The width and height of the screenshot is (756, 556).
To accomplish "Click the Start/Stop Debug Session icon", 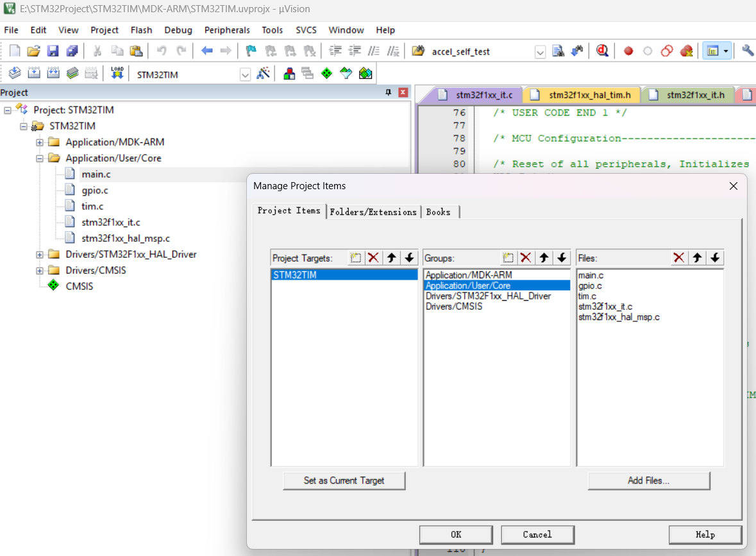I will pos(602,51).
